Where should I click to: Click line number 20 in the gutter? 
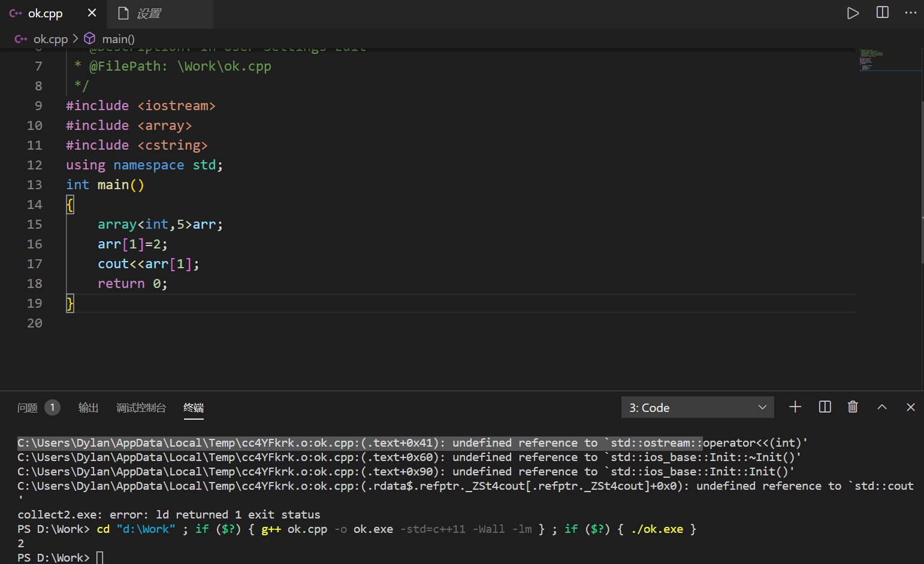(34, 323)
